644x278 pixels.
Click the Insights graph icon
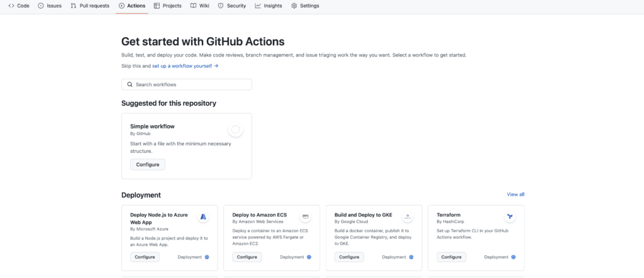258,6
